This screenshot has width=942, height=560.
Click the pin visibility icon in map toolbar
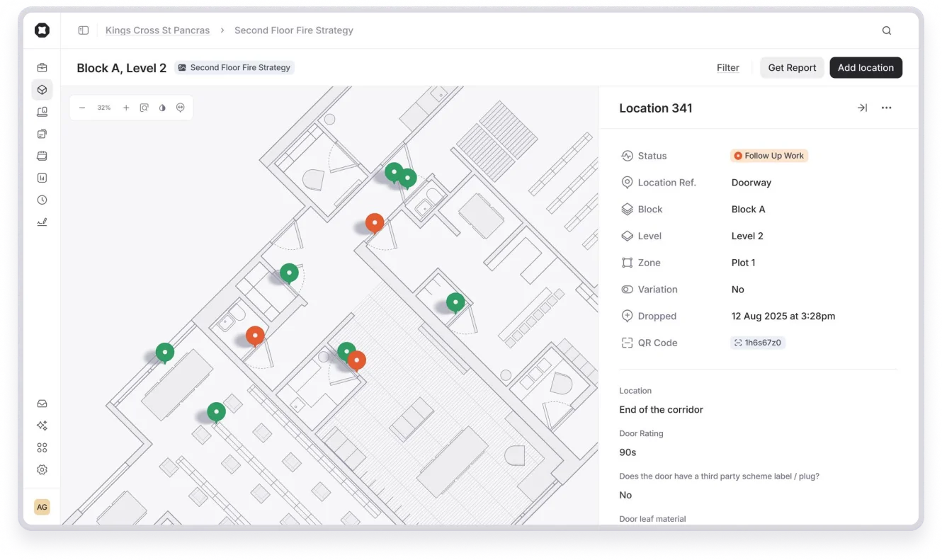coord(181,108)
